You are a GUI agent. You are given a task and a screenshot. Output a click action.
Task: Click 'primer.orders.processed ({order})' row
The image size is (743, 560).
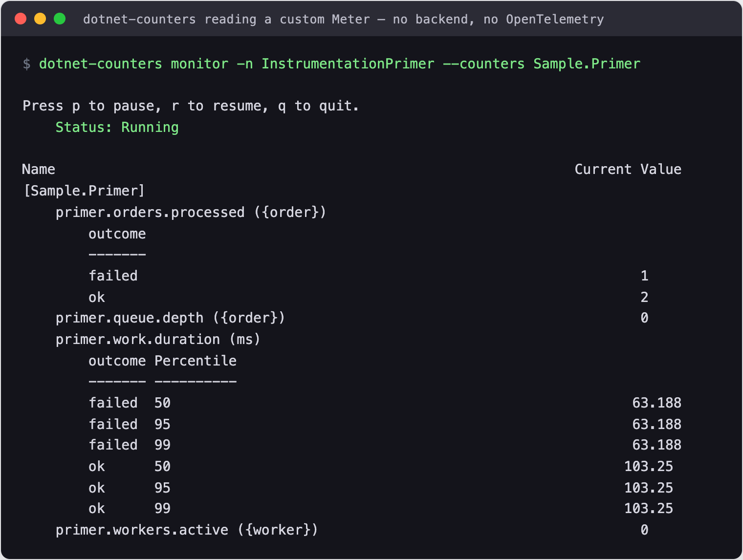[x=191, y=212]
